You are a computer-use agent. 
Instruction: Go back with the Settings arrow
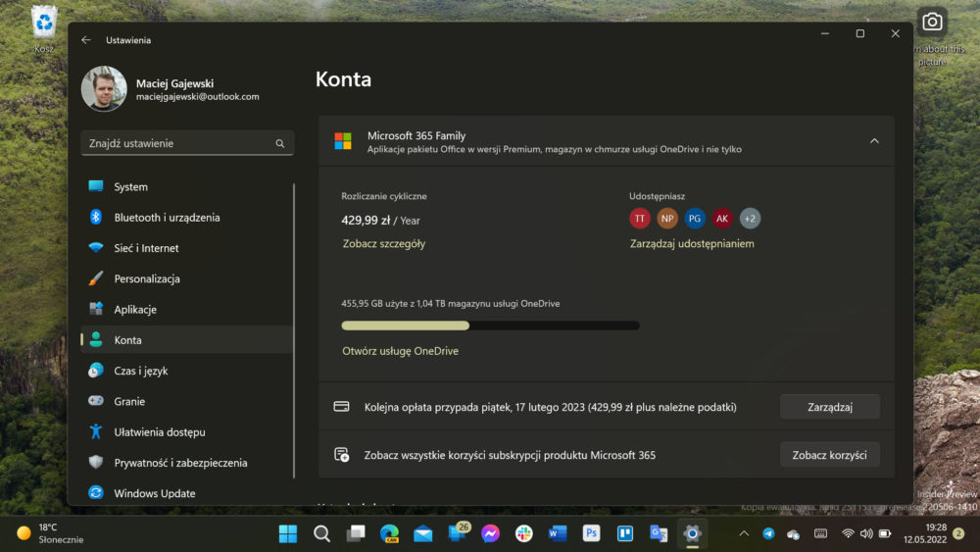85,40
